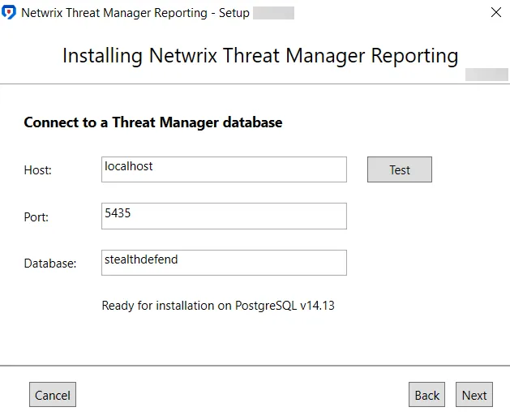Click the window title 'Netwrix Threat Manager Reporting - Setup'
The height and width of the screenshot is (420, 510).
point(135,13)
